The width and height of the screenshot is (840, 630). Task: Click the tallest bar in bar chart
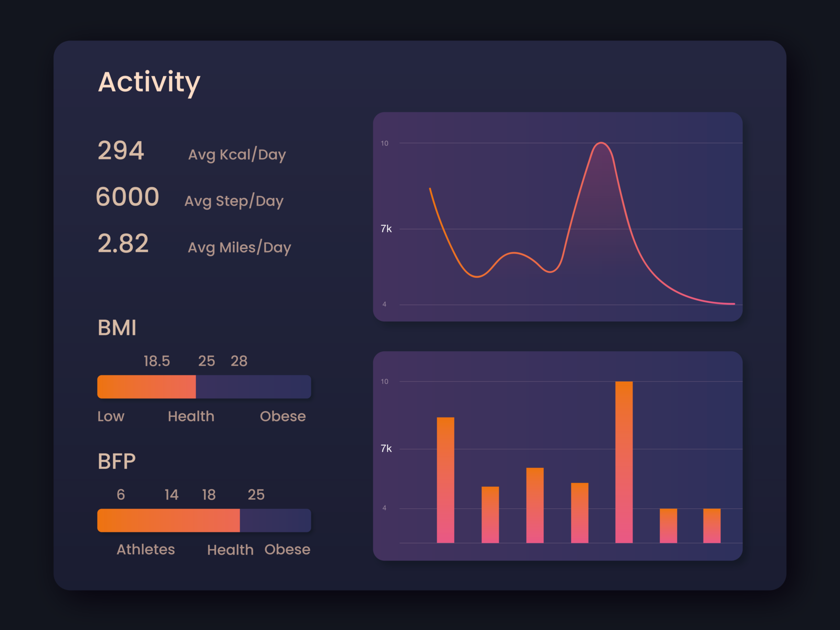click(624, 462)
